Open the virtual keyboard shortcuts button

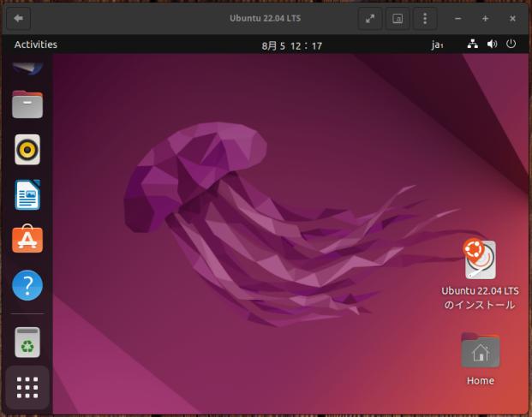[x=398, y=18]
